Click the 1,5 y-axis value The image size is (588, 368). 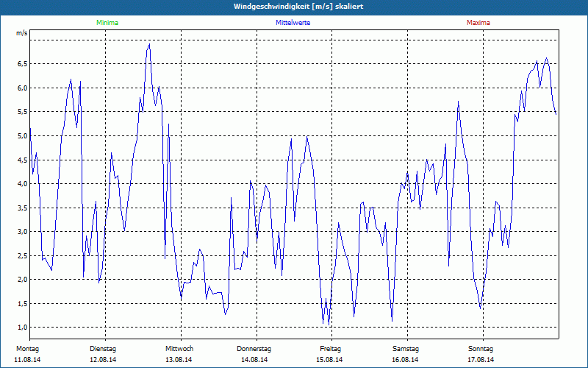[23, 303]
